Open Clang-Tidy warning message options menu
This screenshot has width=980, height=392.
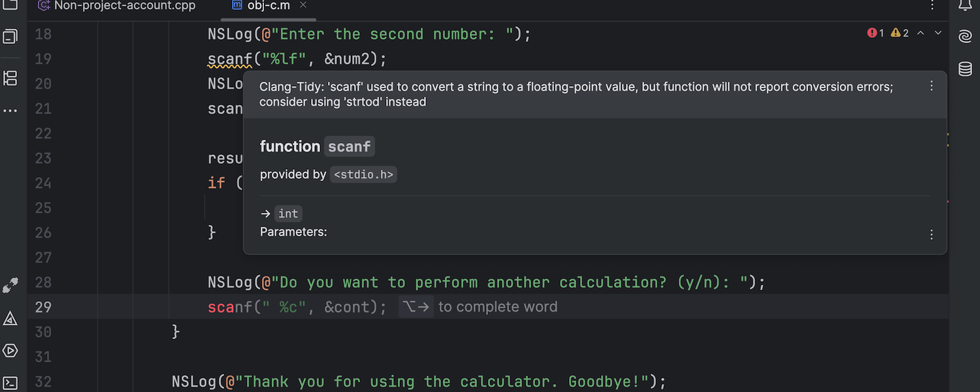(x=932, y=86)
